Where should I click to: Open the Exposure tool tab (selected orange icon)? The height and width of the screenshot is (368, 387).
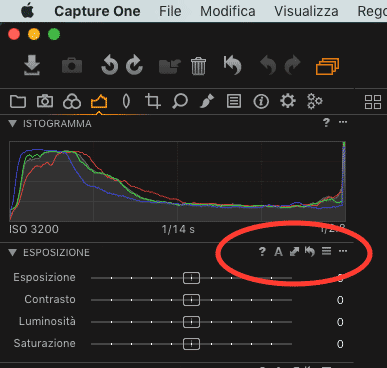pos(99,101)
